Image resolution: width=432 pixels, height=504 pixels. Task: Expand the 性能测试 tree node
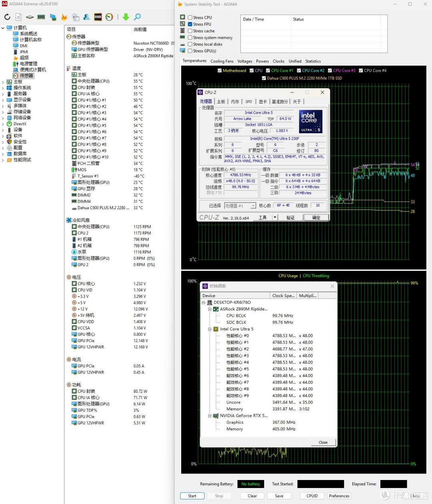(x=3, y=160)
